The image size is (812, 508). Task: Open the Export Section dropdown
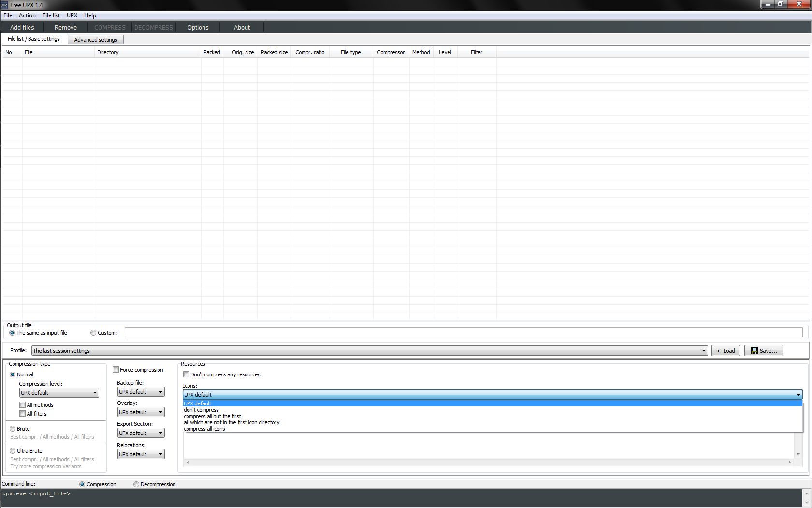pos(141,433)
